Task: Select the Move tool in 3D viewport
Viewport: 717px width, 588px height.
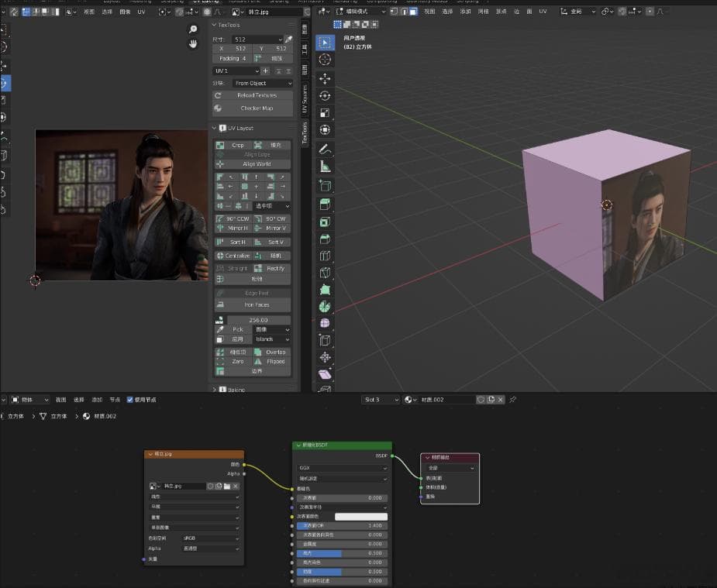Action: click(325, 78)
